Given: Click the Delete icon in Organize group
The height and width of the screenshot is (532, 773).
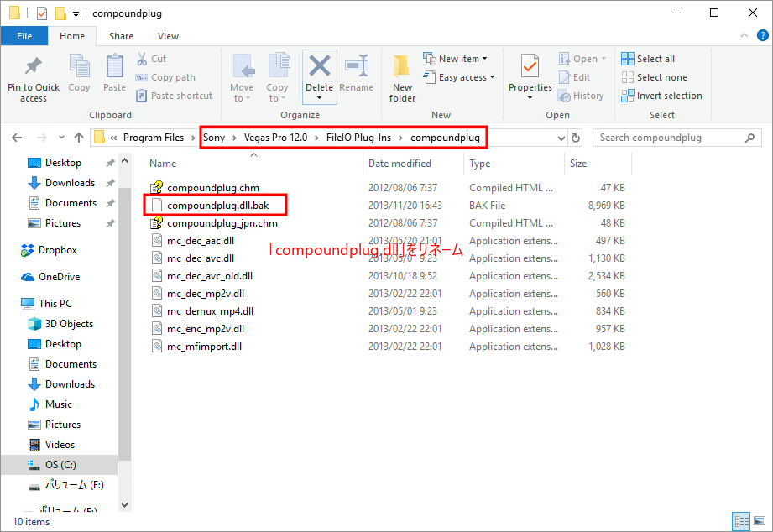Looking at the screenshot, I should click(319, 67).
